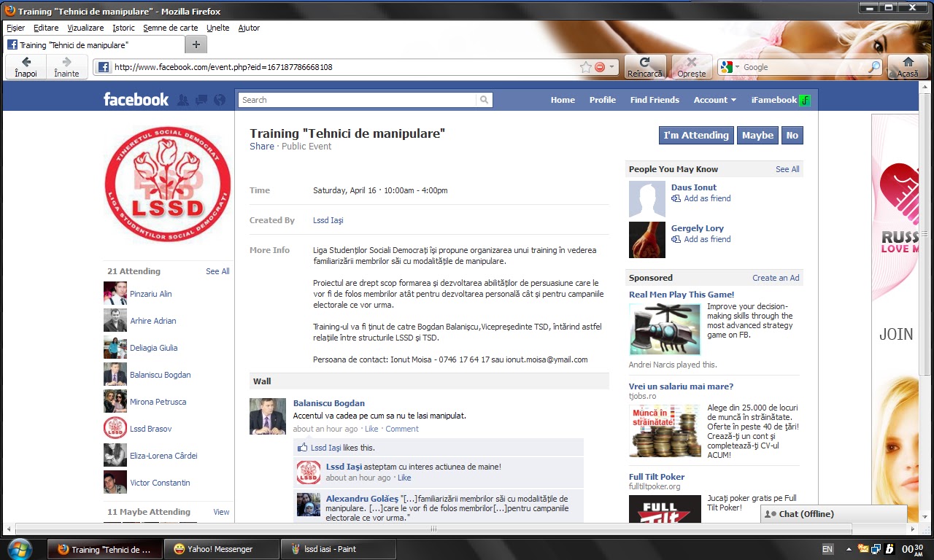
Task: Click the magnifier in the Google search box
Action: 874,67
